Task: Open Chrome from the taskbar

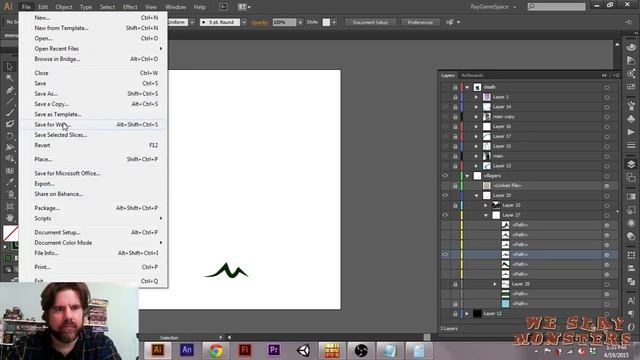Action: coord(216,350)
